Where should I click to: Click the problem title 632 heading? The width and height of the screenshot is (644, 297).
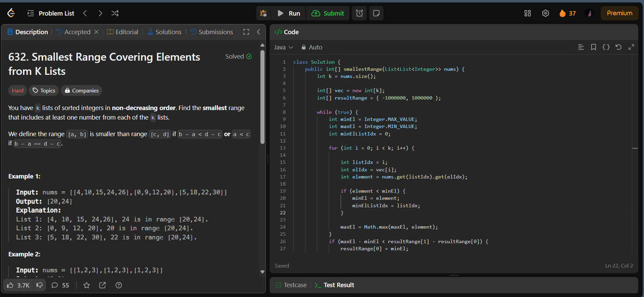point(105,64)
